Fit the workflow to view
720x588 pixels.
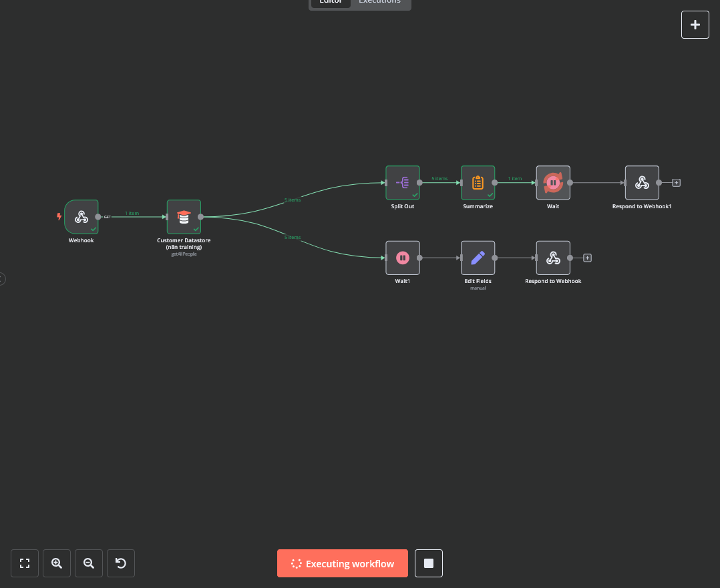(x=25, y=563)
